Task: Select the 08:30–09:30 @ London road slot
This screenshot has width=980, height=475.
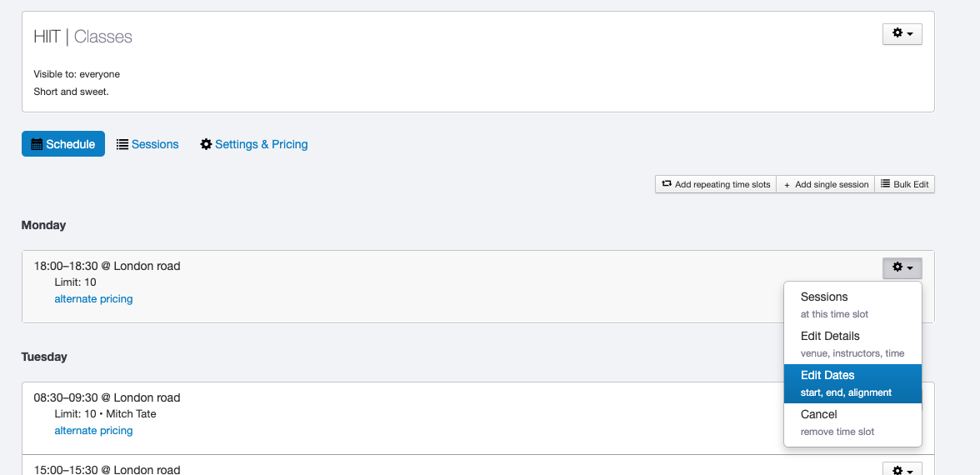Action: coord(107,397)
